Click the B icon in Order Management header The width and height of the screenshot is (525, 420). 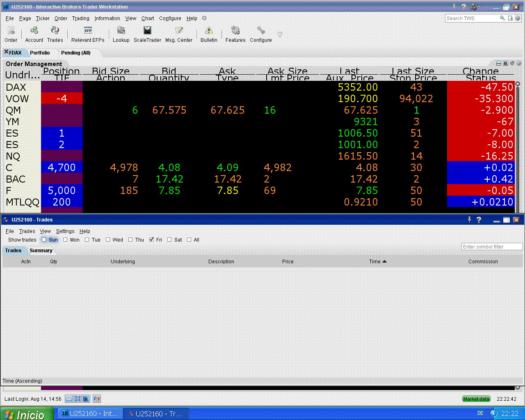click(x=506, y=63)
